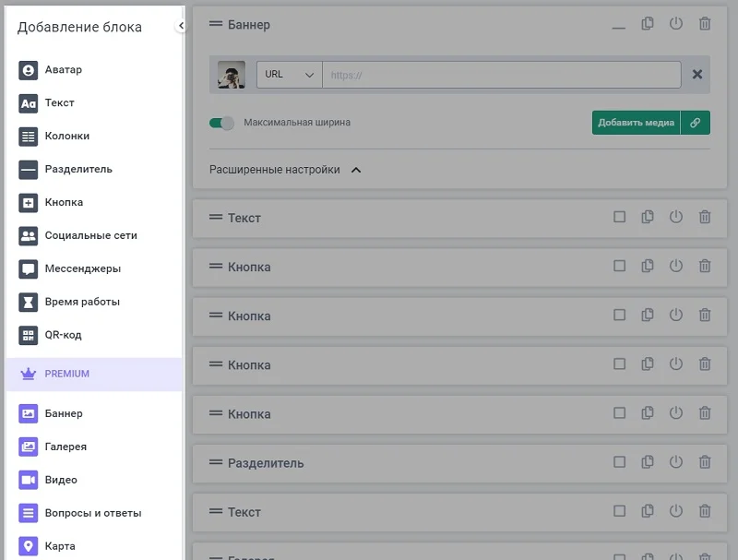Click the link icon next to Добавить медиа
The width and height of the screenshot is (738, 560).
click(x=695, y=123)
